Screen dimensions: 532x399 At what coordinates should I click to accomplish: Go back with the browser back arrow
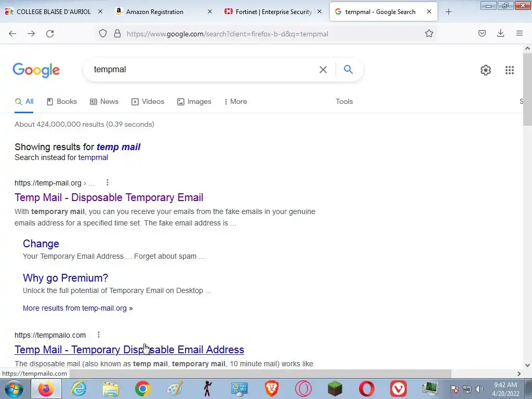12,34
